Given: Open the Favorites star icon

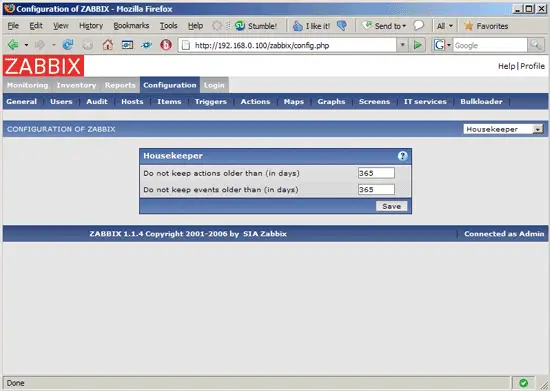Looking at the screenshot, I should 468,26.
